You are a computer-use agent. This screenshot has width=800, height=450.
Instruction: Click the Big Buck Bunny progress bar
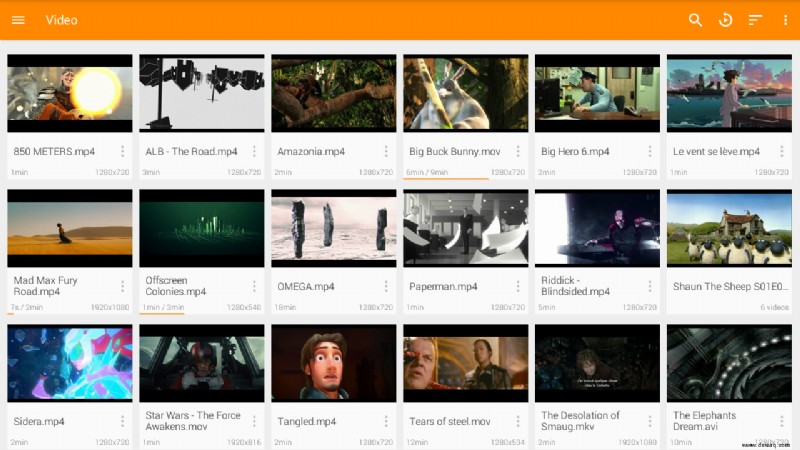(446, 179)
